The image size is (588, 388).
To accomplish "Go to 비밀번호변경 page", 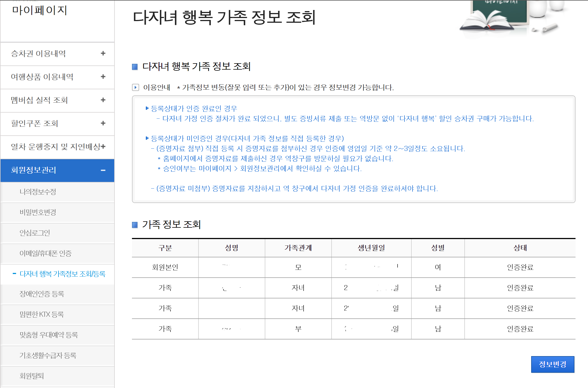I will (38, 212).
